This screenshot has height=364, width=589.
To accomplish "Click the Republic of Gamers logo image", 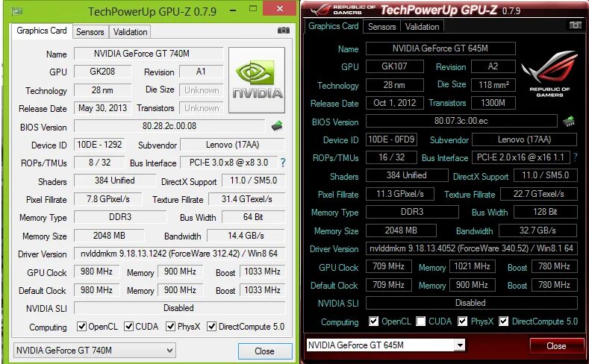I will point(549,74).
